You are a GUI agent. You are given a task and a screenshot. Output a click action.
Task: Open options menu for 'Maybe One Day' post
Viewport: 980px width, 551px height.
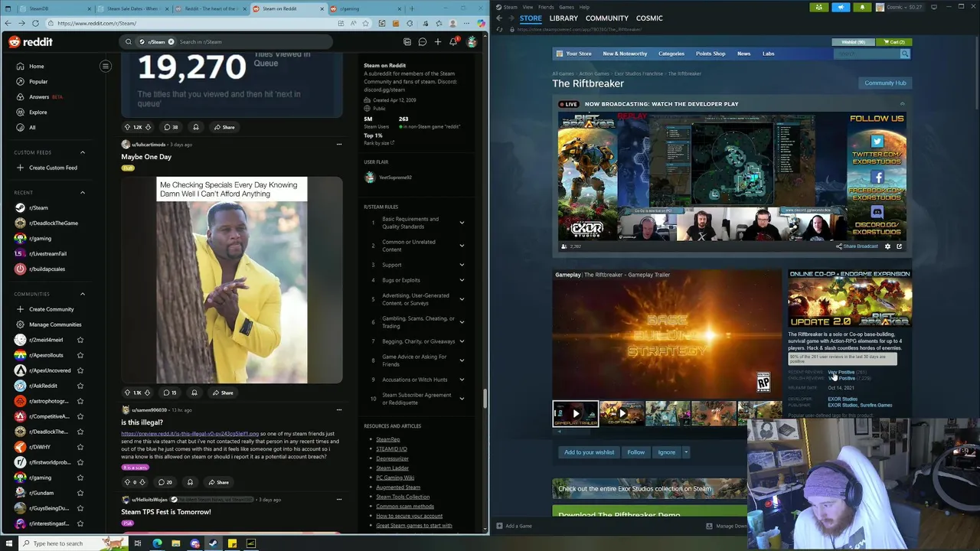tap(339, 144)
